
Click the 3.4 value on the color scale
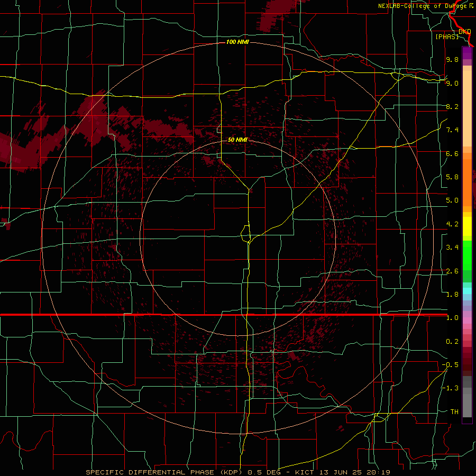tap(452, 248)
